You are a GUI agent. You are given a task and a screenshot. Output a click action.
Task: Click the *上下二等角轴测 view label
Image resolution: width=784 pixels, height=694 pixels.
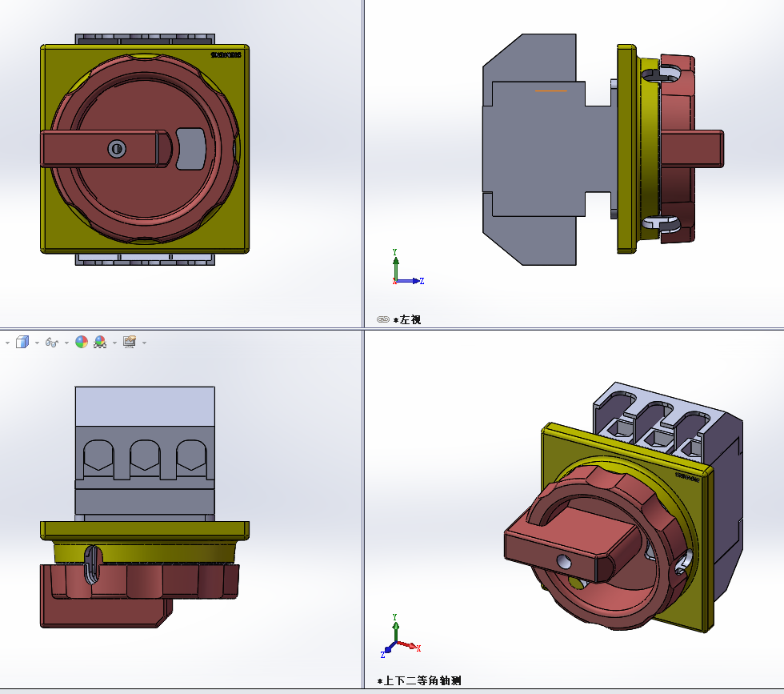[x=419, y=680]
